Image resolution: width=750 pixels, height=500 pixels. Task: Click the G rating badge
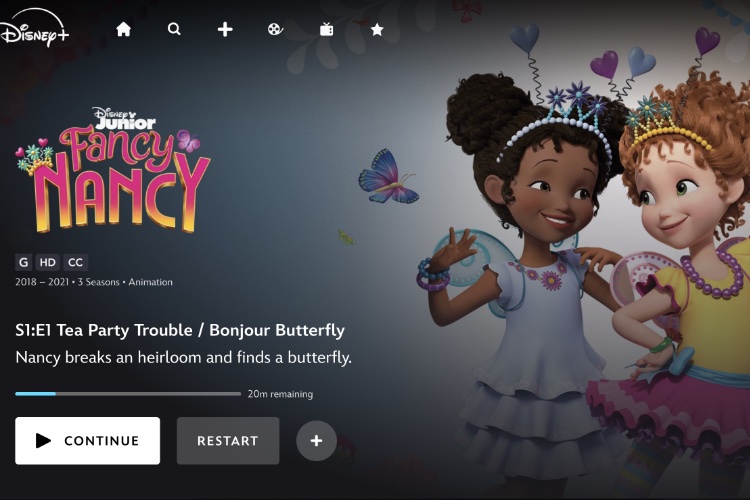[23, 262]
